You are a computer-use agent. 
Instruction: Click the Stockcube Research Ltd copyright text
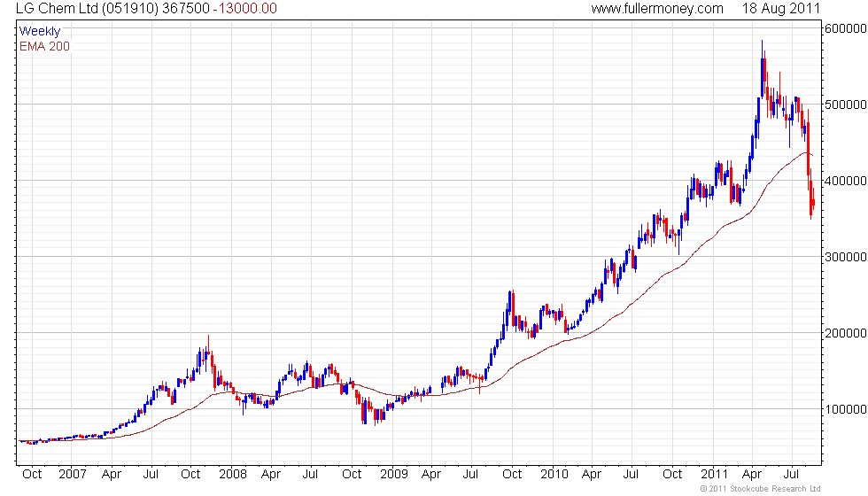coord(760,488)
